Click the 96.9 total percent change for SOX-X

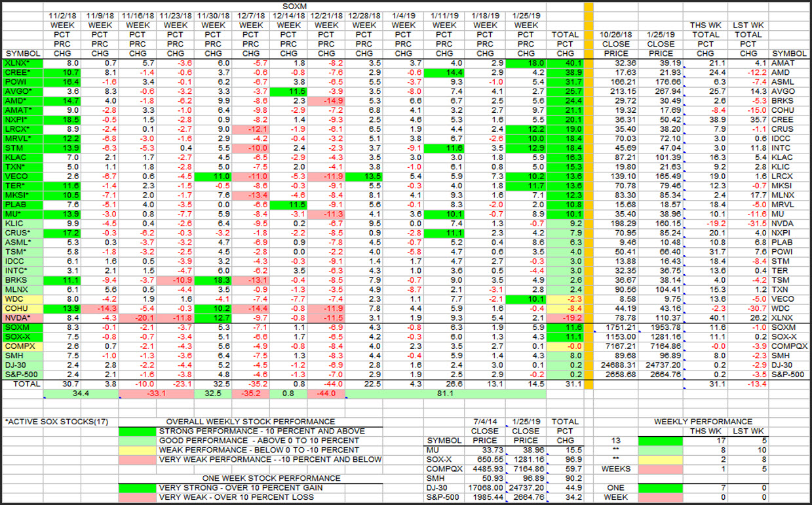(565, 460)
